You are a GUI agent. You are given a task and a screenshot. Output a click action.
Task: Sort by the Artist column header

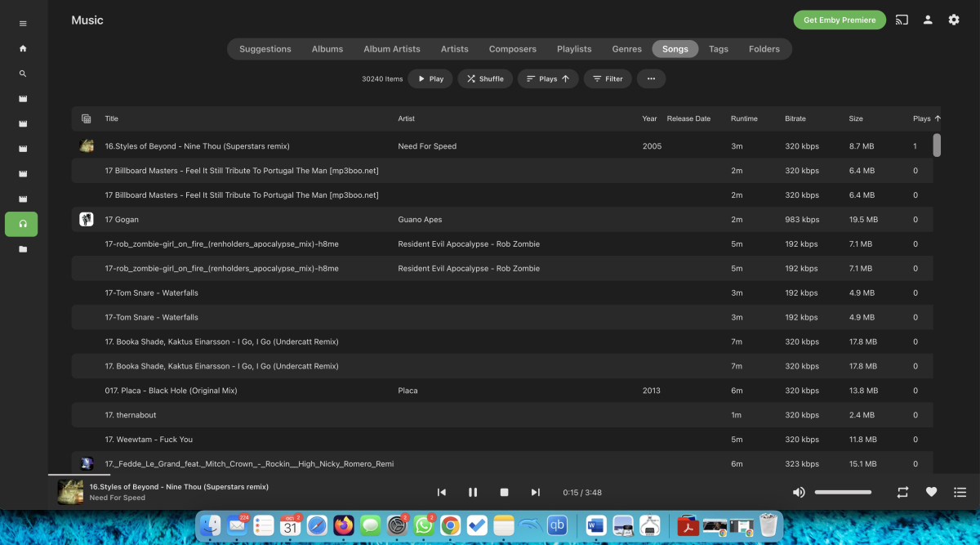406,118
